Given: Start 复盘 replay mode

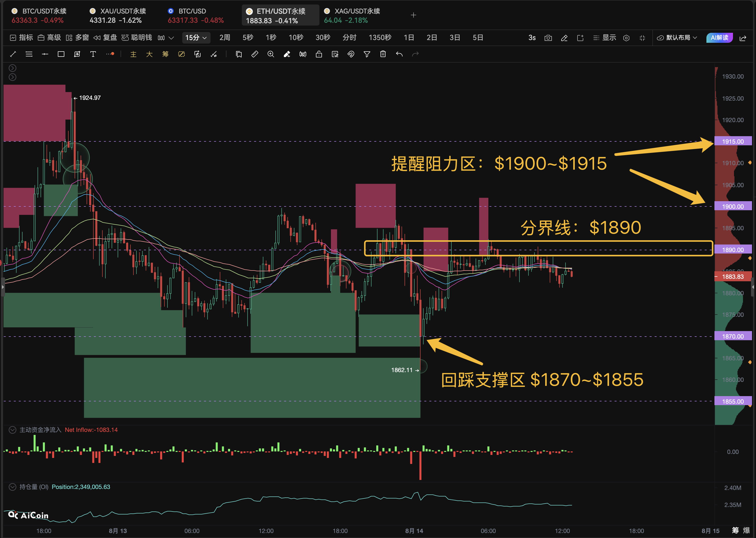Looking at the screenshot, I should pyautogui.click(x=105, y=38).
